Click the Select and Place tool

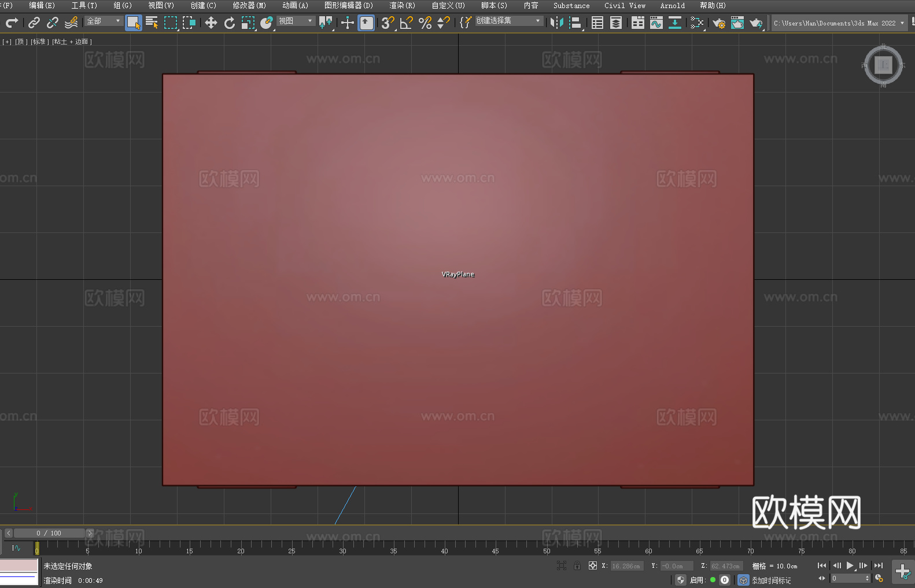pos(267,23)
